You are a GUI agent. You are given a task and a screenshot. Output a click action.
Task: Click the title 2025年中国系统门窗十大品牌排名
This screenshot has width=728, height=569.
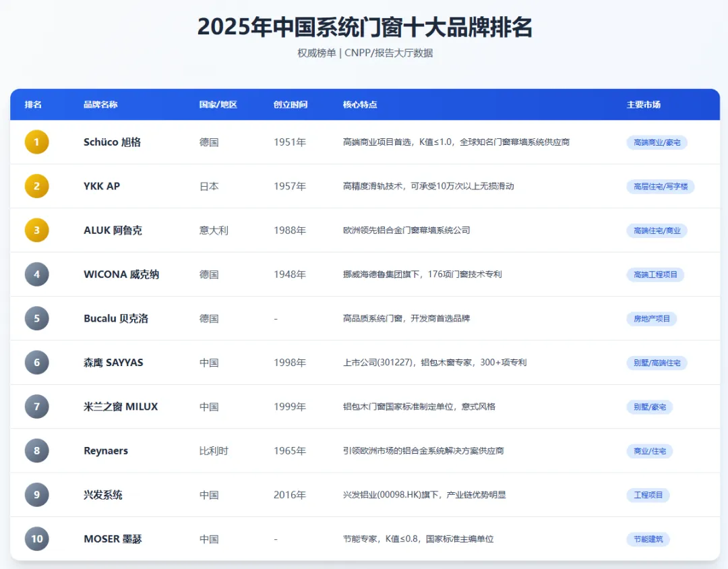(365, 27)
